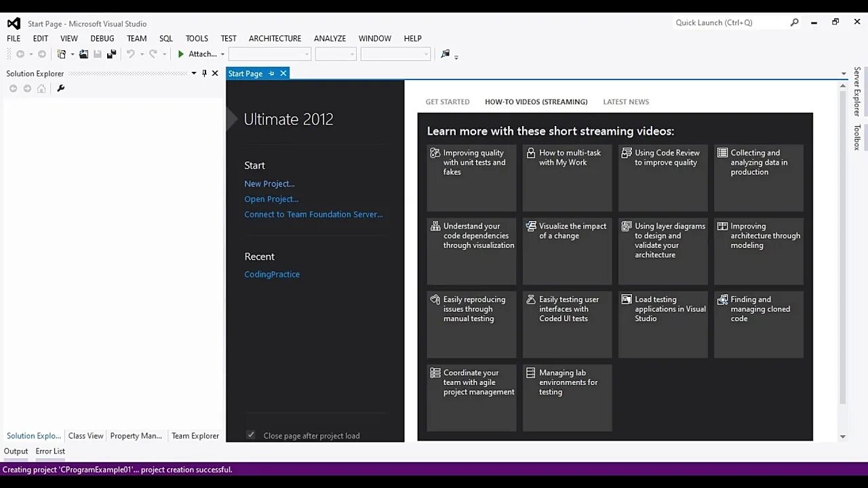Open the DEBUG menu
The width and height of the screenshot is (868, 488).
click(x=102, y=39)
